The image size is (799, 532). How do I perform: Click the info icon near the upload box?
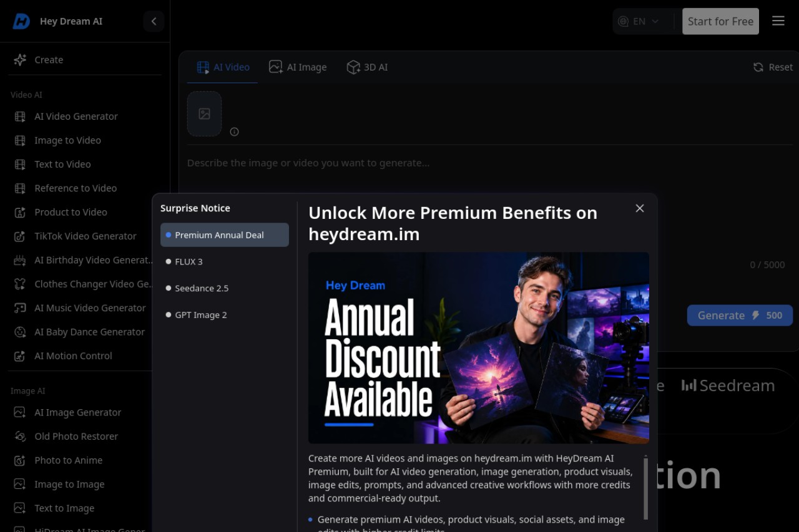pyautogui.click(x=235, y=132)
